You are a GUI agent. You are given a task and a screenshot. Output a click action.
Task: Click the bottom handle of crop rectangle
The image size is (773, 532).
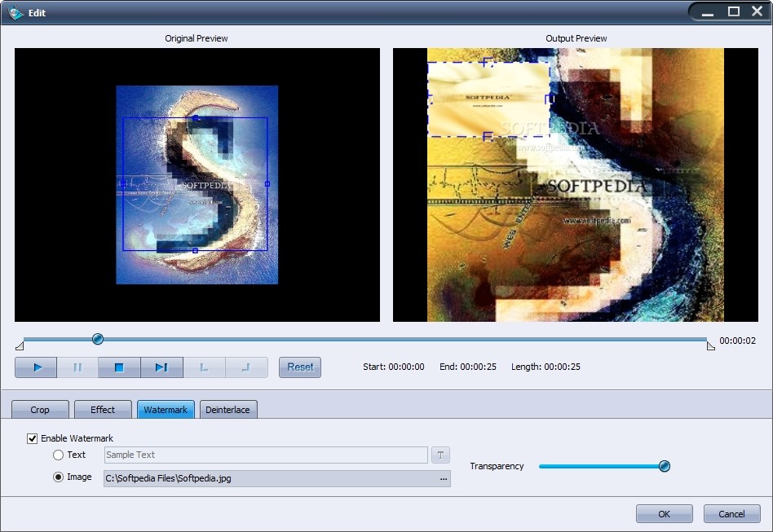click(x=195, y=251)
